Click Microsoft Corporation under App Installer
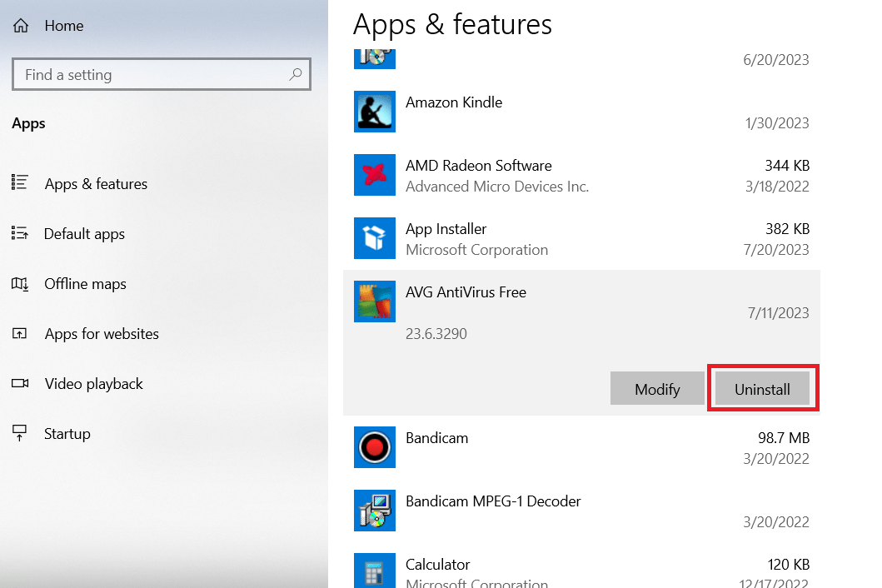Viewport: 882px width, 588px height. (x=476, y=249)
